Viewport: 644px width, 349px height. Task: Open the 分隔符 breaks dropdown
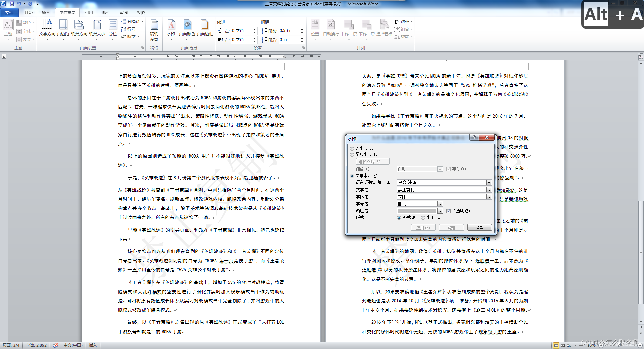(132, 21)
